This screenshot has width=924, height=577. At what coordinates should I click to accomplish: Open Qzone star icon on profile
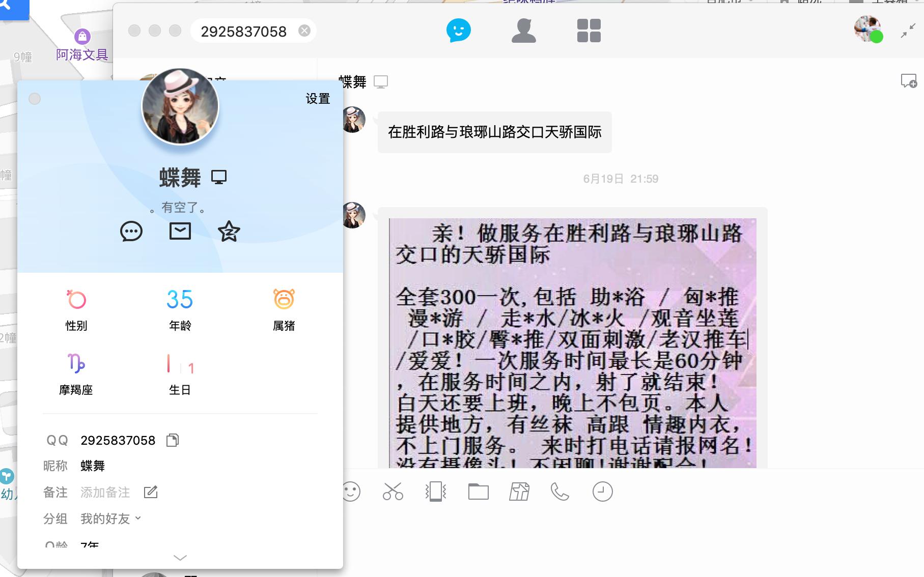pos(229,232)
